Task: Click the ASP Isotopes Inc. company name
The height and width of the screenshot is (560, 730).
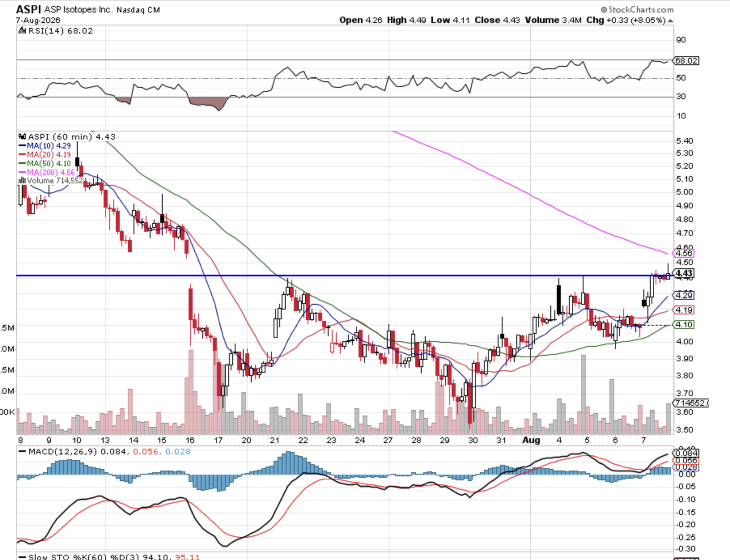Action: (78, 9)
